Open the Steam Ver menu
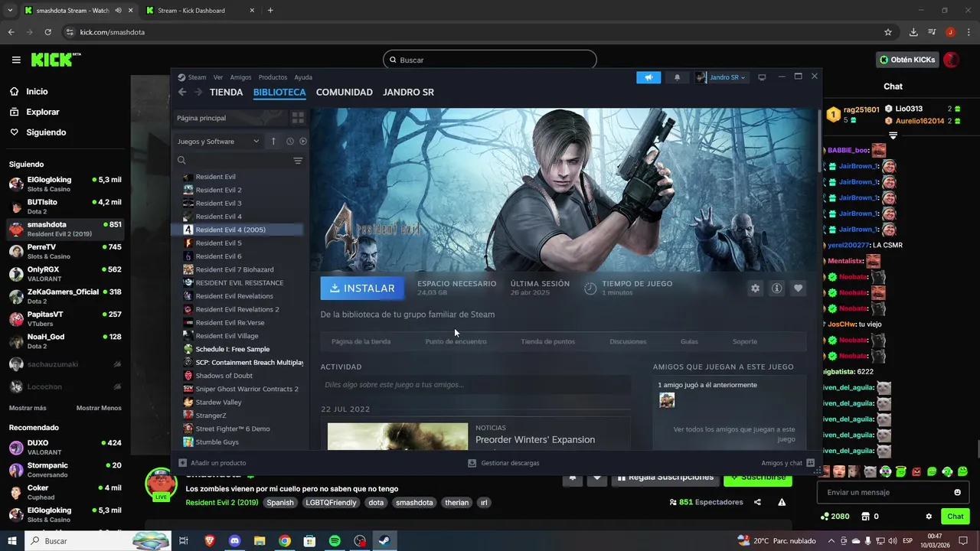 218,77
